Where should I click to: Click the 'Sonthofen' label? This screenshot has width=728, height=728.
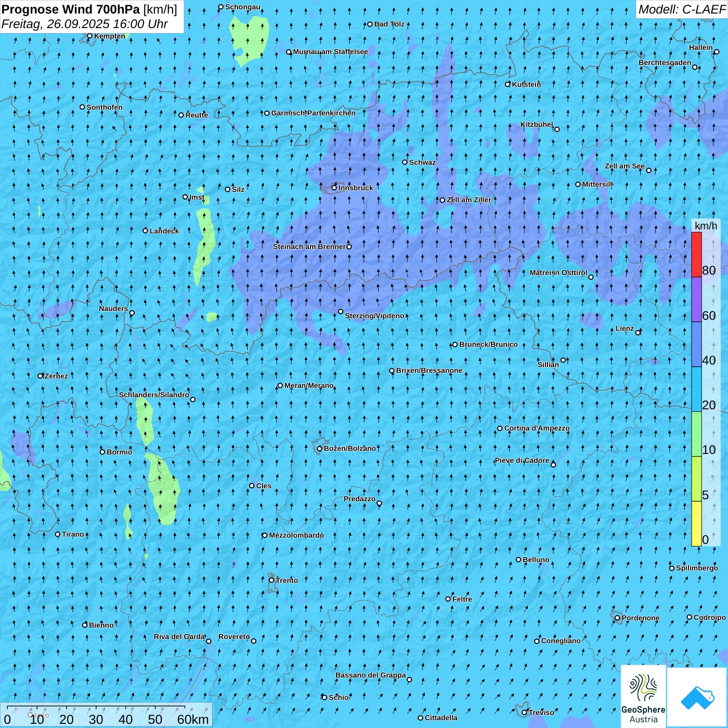click(105, 107)
